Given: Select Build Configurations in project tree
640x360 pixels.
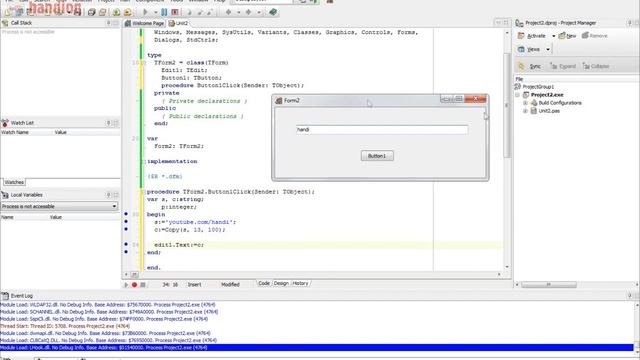Looking at the screenshot, I should pyautogui.click(x=560, y=103).
